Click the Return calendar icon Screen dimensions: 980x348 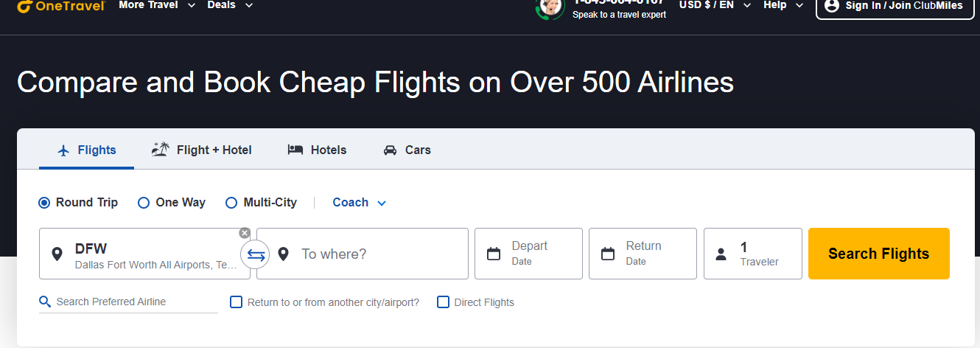[608, 254]
